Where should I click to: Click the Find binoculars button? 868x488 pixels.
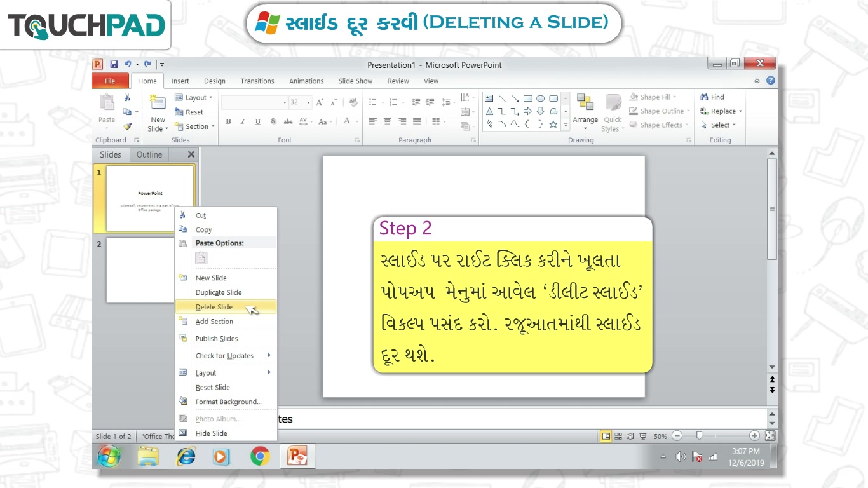(712, 97)
